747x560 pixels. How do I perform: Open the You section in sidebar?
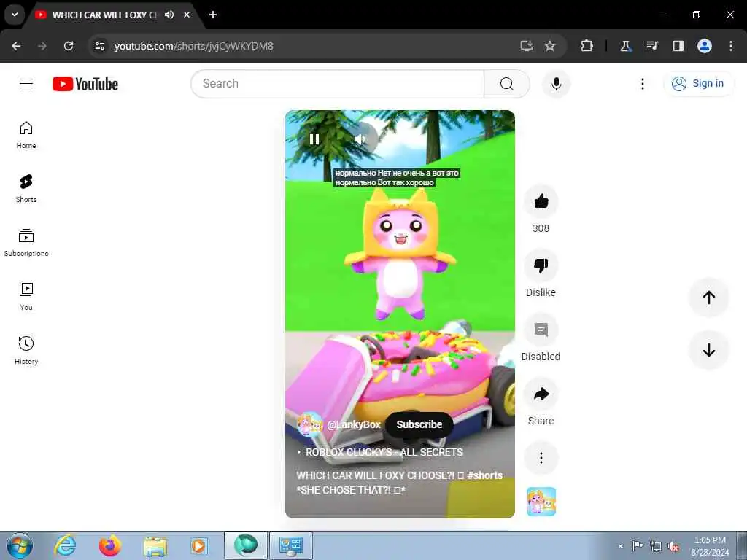point(26,297)
